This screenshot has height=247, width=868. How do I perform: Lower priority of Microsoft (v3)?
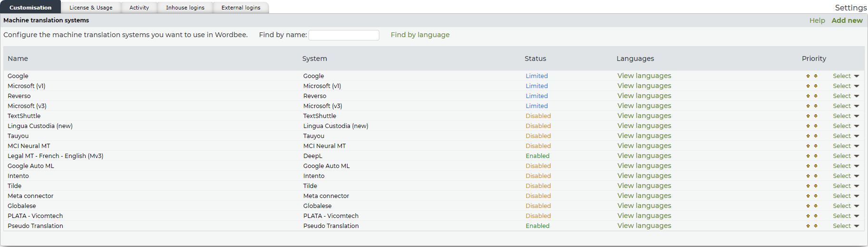point(816,106)
